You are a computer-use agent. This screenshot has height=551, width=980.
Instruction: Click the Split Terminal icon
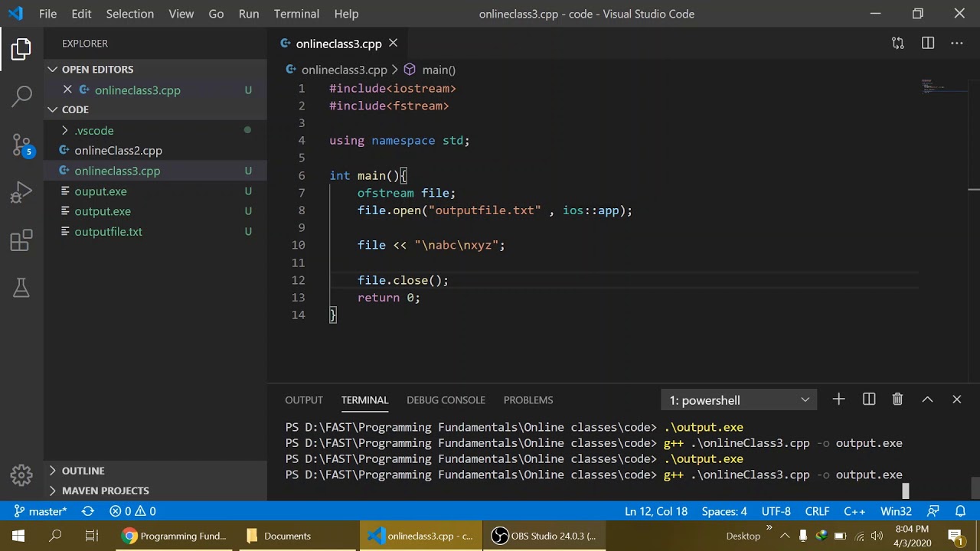869,399
